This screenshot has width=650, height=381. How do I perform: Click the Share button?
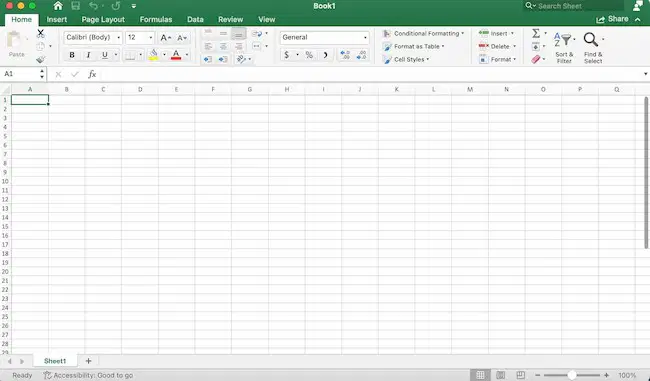(612, 19)
